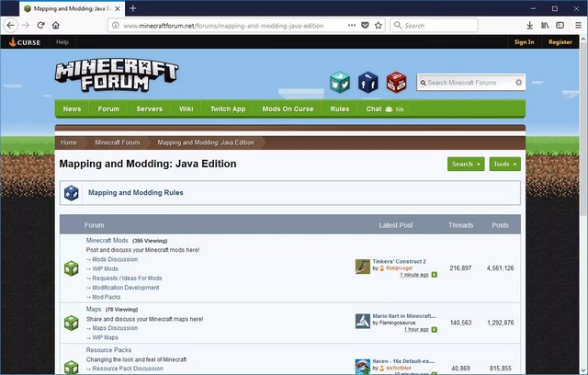Expand the green Tools dropdown button

(504, 165)
